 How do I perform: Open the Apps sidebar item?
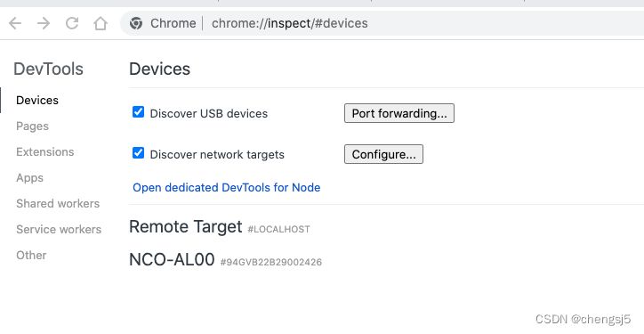coord(29,178)
